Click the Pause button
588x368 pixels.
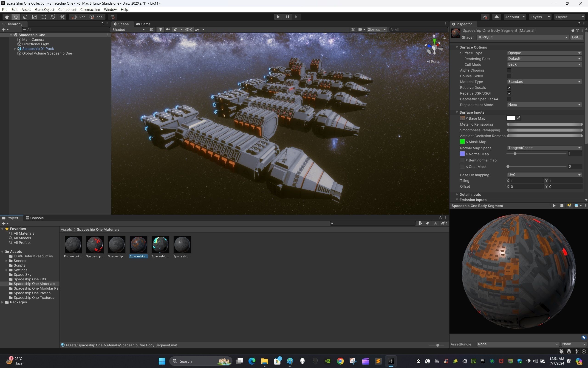coord(287,17)
